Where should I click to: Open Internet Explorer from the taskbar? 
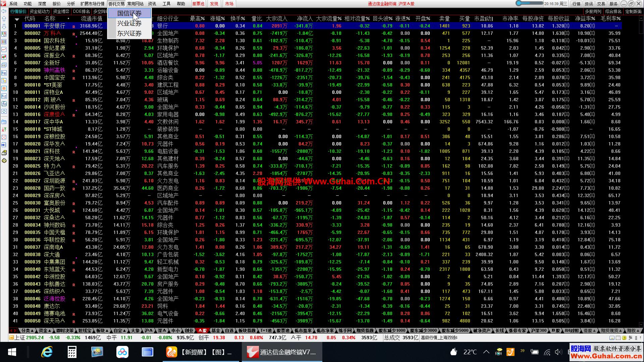tap(47, 352)
